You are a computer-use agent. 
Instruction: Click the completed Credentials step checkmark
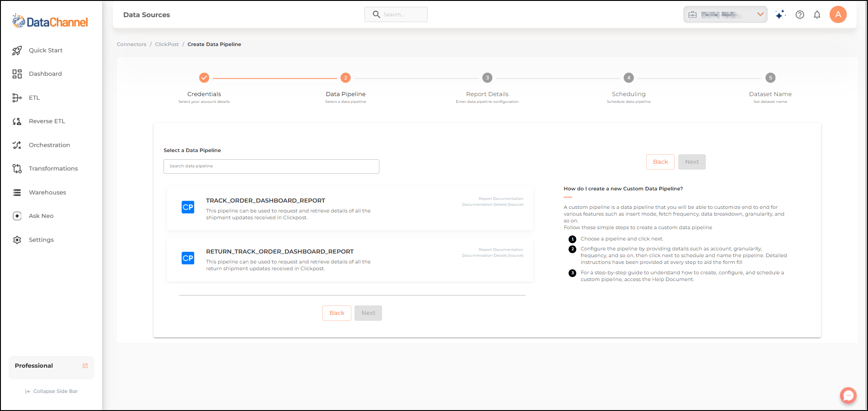[x=204, y=78]
